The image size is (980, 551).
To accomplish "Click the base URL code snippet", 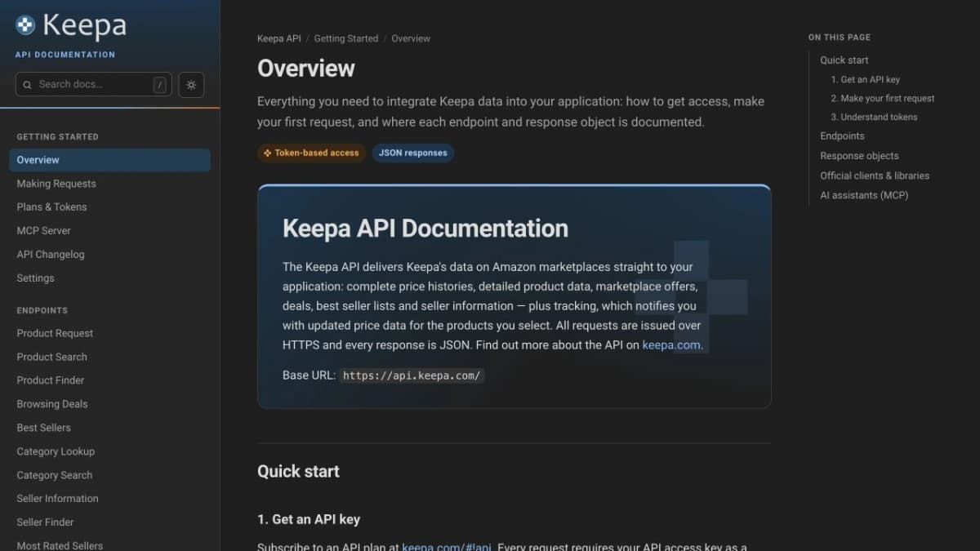I will click(412, 375).
